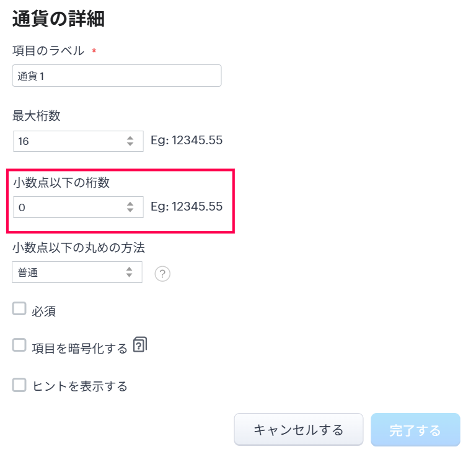476x457 pixels.
Task: Toggle the 項目を暗号化する checkbox
Action: click(x=20, y=346)
